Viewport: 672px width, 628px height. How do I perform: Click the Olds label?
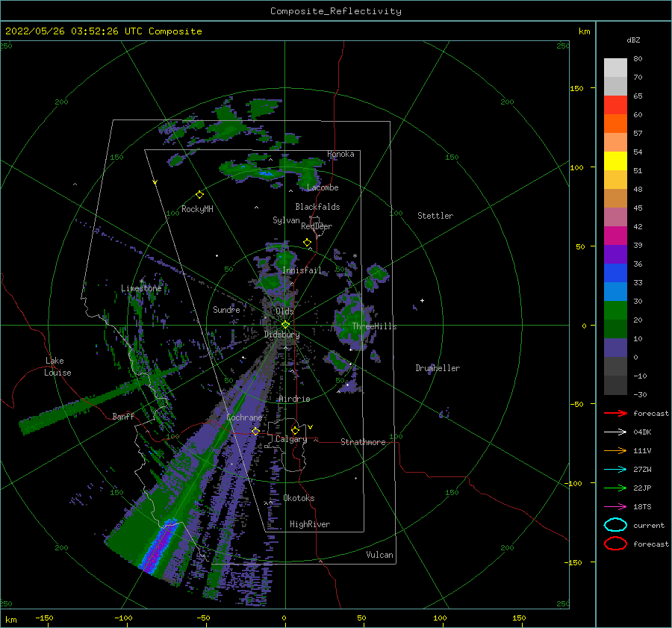click(284, 311)
